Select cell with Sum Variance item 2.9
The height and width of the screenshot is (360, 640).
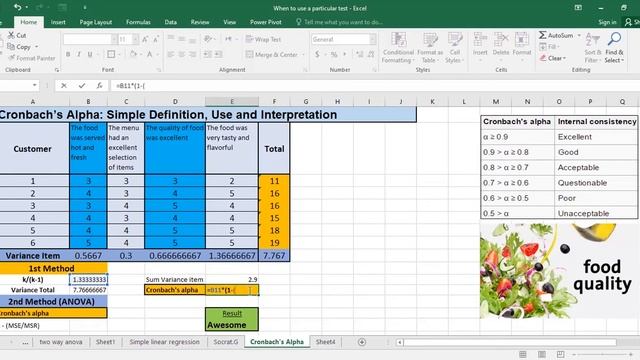[232, 280]
